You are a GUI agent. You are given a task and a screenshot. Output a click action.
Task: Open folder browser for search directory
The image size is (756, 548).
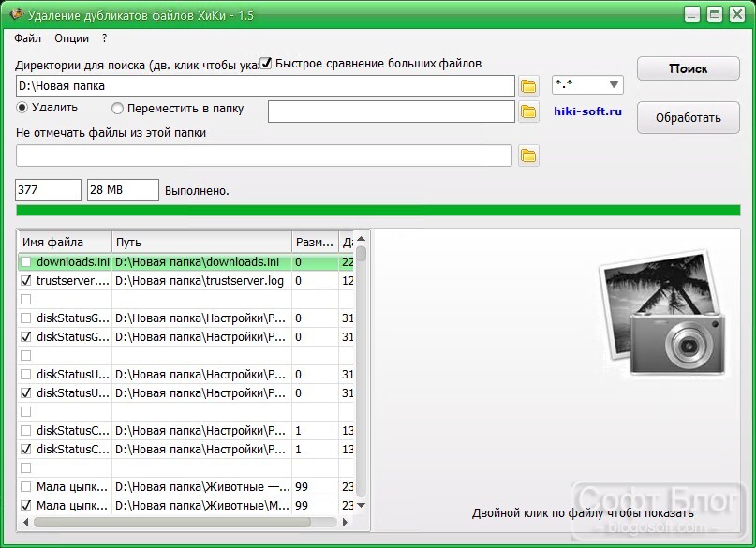[x=528, y=86]
